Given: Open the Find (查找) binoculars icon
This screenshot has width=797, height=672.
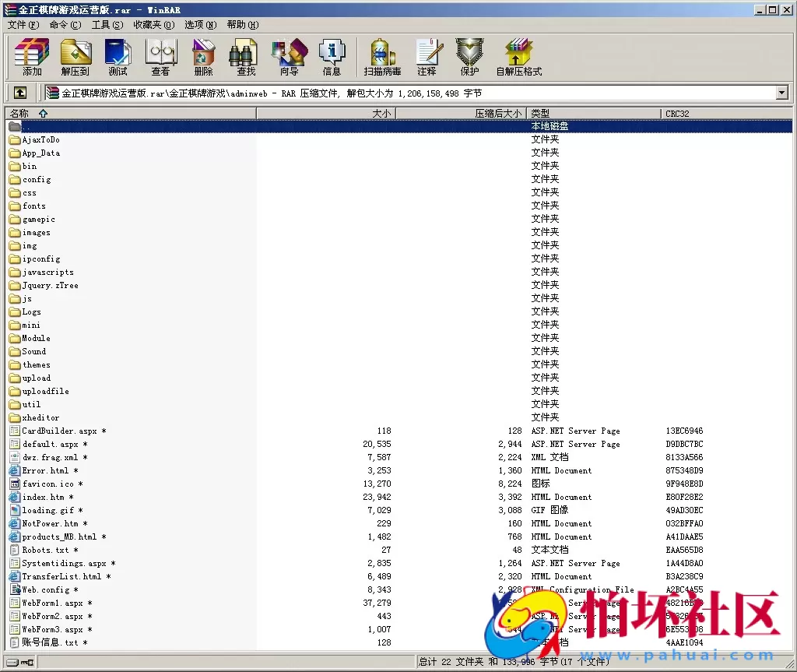Looking at the screenshot, I should 246,57.
